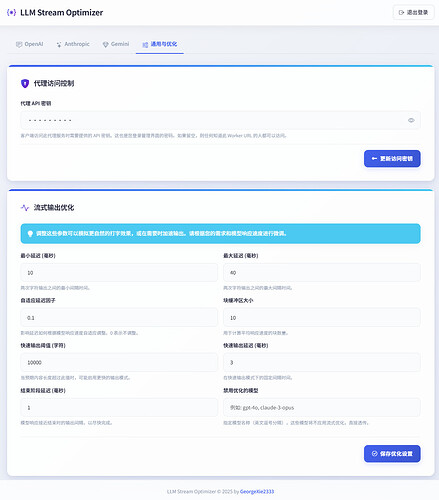Focus the maximum delay field showing 40
This screenshot has height=500, width=439.
[322, 273]
